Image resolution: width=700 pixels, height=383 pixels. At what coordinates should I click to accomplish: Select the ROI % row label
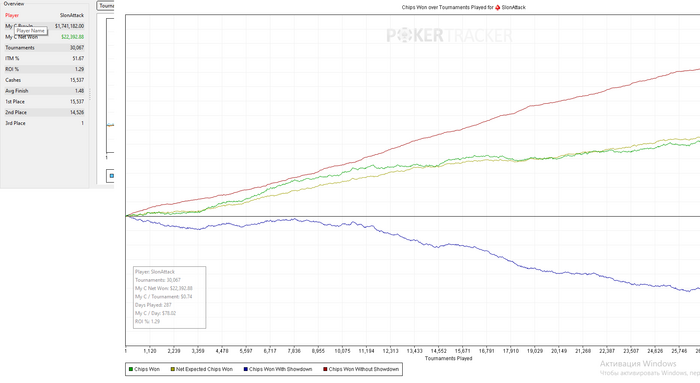12,69
